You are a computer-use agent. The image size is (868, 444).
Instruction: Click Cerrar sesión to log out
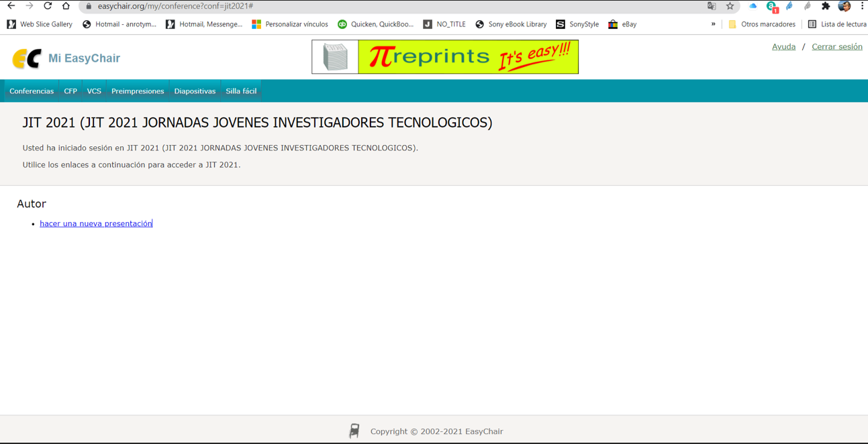837,47
